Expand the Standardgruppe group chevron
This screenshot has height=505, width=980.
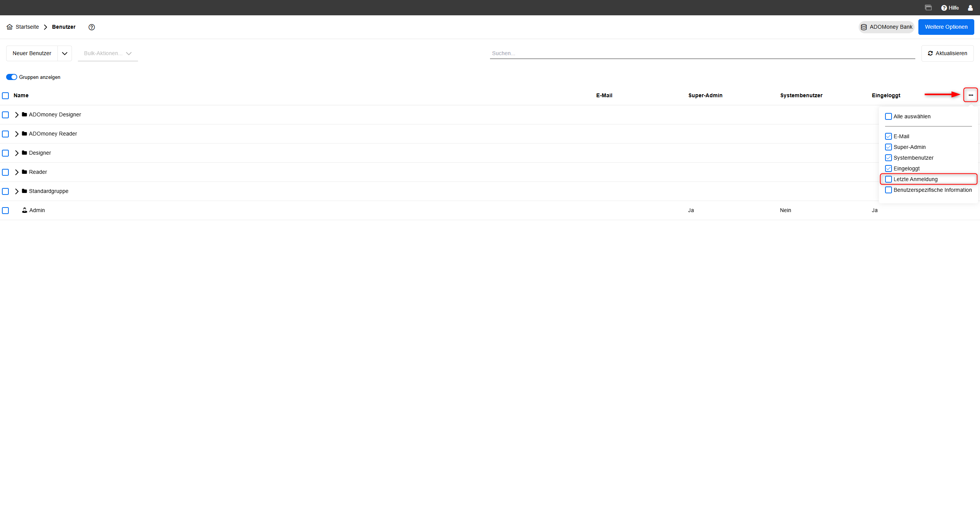[x=17, y=191]
